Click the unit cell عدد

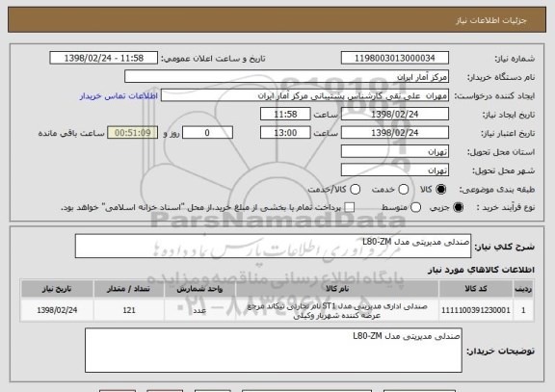(x=199, y=310)
